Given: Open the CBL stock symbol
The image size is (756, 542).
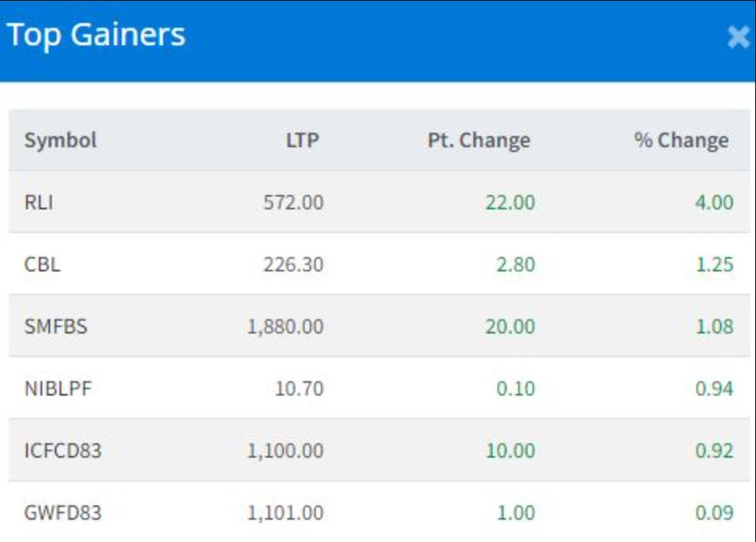Looking at the screenshot, I should pos(42,264).
